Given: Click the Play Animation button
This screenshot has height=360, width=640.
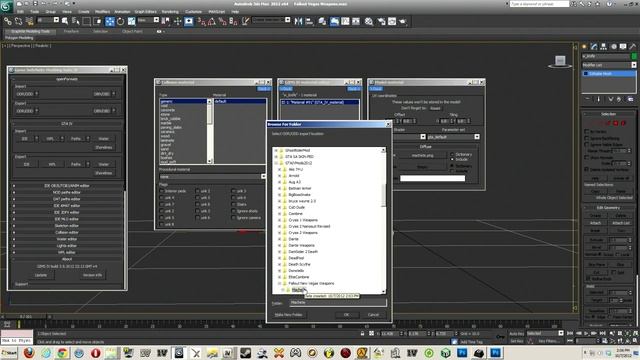Looking at the screenshot, I should pos(587,333).
